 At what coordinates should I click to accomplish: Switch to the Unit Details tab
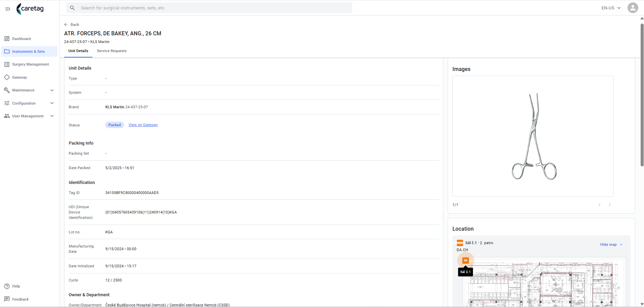(78, 51)
